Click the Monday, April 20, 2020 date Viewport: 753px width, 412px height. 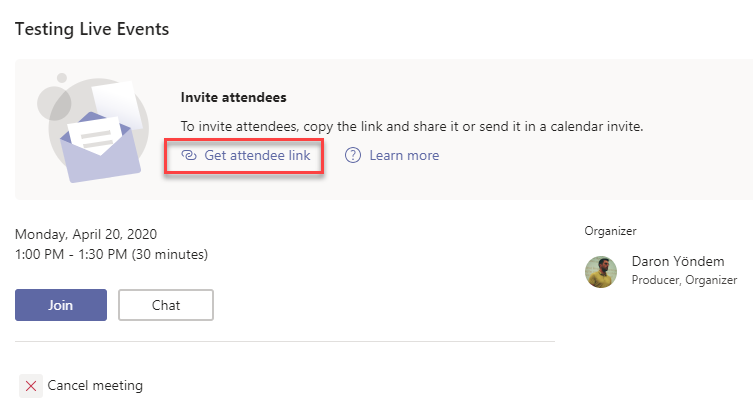pos(86,234)
